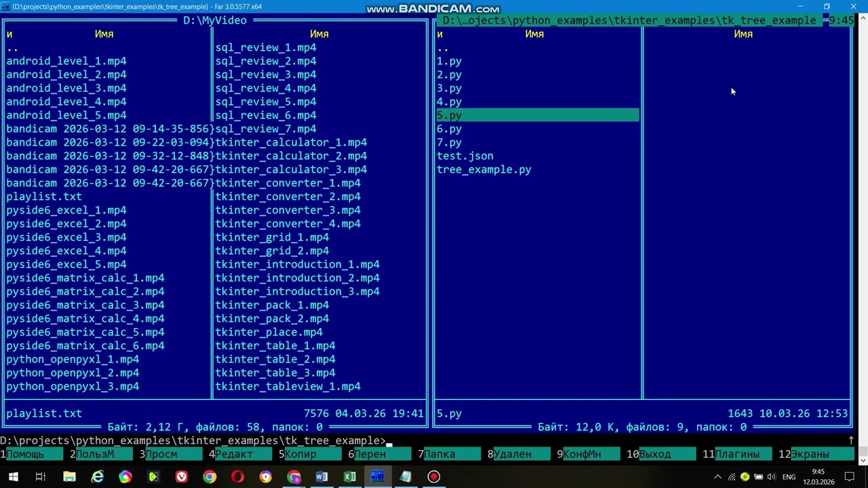Click highlighted 5.py row in right file list

coord(538,115)
